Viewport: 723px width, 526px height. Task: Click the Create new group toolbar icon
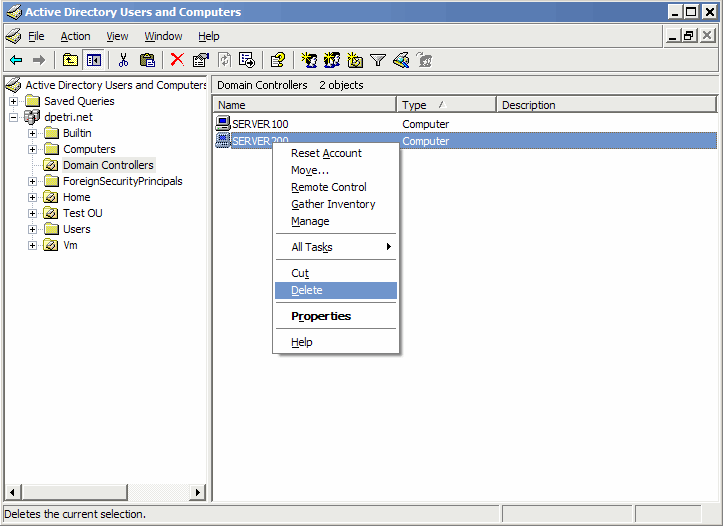pos(332,60)
